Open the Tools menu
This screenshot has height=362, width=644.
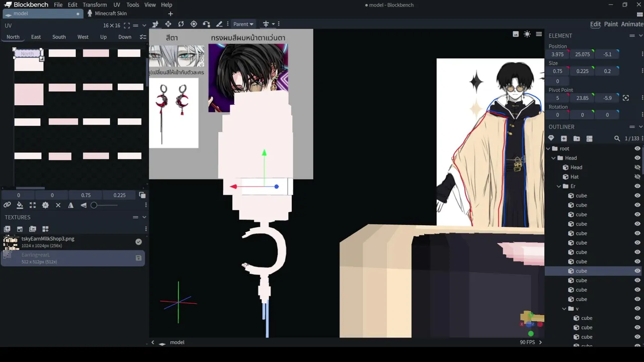pyautogui.click(x=133, y=5)
